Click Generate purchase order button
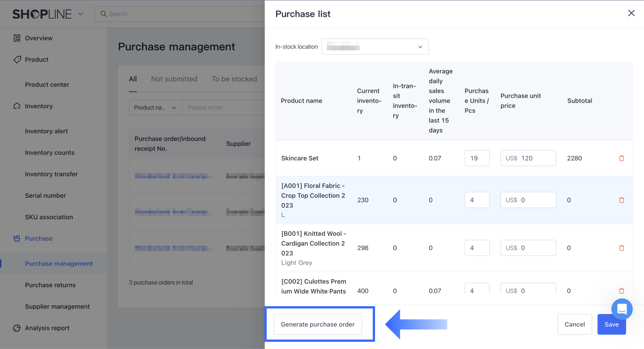This screenshot has width=644, height=349. tap(317, 324)
